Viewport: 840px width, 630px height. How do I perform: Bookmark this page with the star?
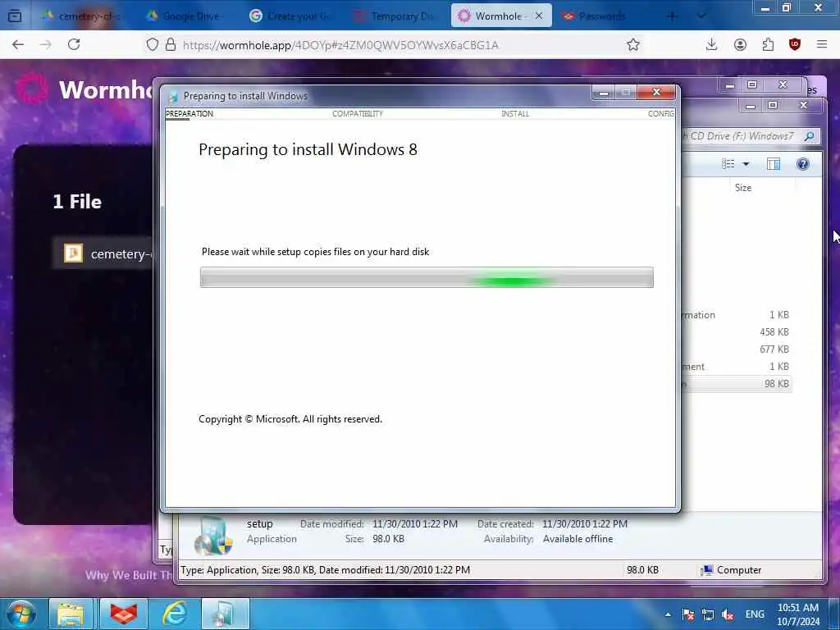pos(633,44)
